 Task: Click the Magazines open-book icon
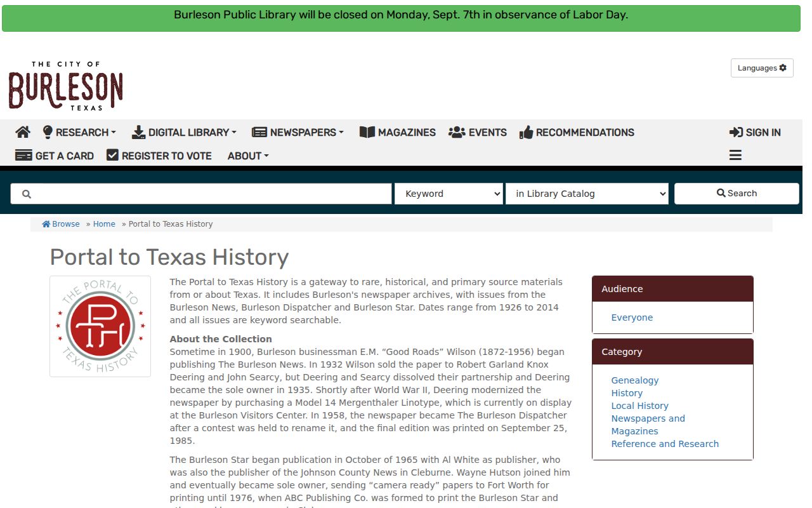click(x=367, y=132)
